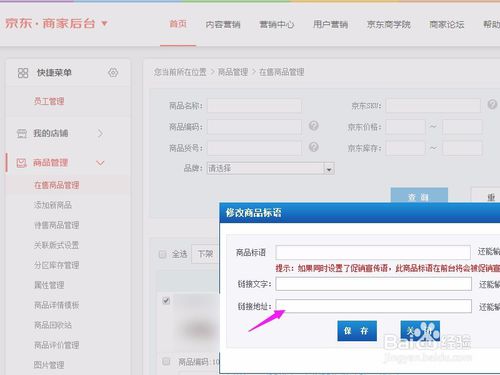
Task: Click help icon beside 商品编码
Action: click(314, 126)
